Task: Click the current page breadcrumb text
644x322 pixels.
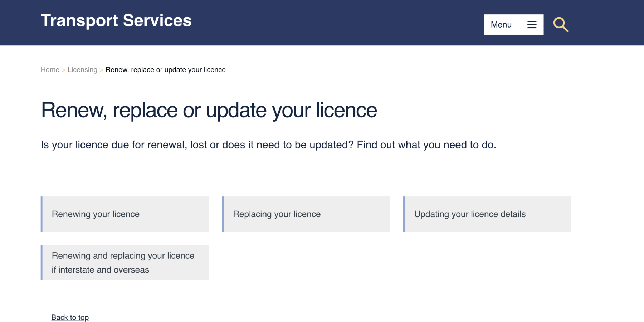Action: pyautogui.click(x=165, y=70)
